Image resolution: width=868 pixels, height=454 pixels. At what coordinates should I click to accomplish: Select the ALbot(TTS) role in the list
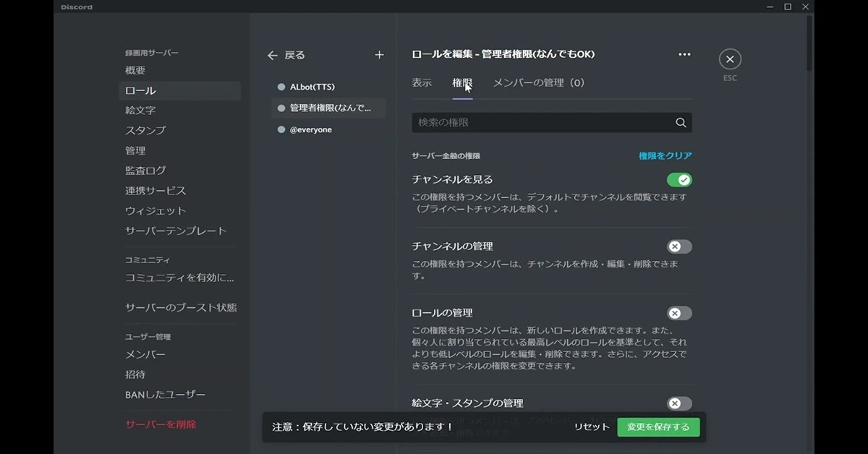(x=311, y=86)
